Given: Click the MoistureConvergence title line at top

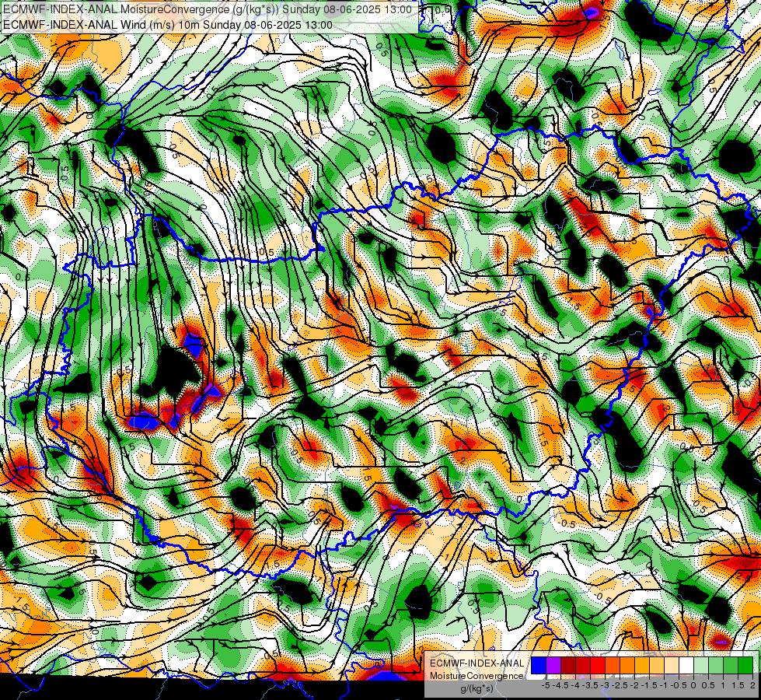Looking at the screenshot, I should [x=208, y=9].
